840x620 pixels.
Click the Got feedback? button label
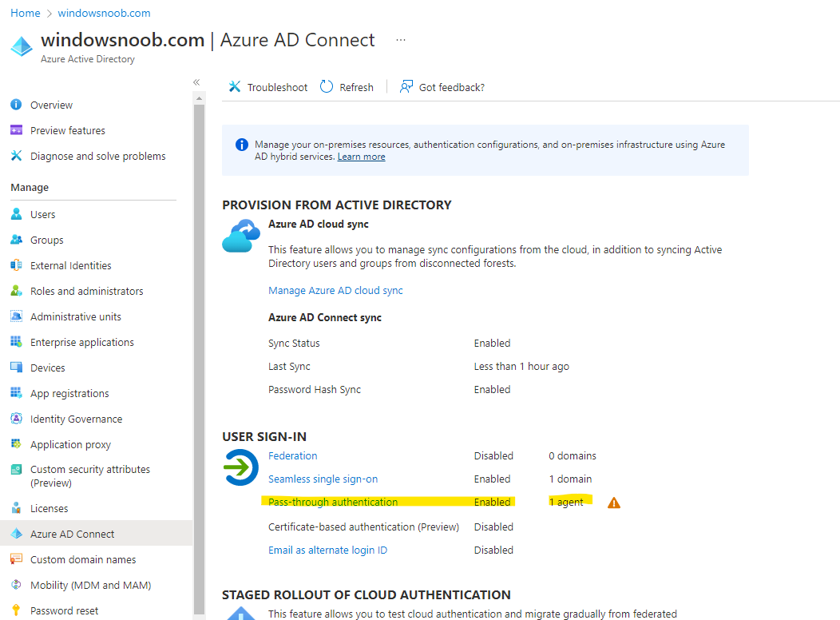point(452,87)
